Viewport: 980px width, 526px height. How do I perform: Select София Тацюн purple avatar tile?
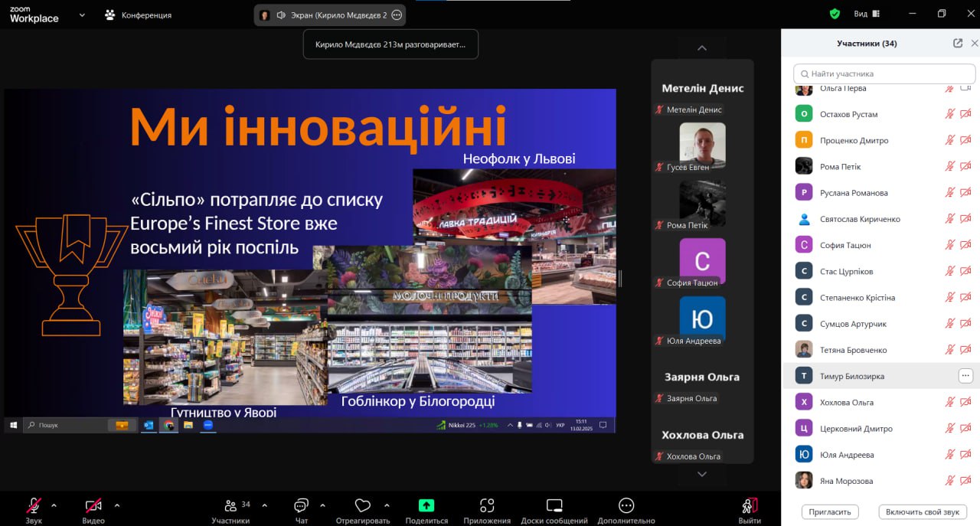tap(702, 261)
